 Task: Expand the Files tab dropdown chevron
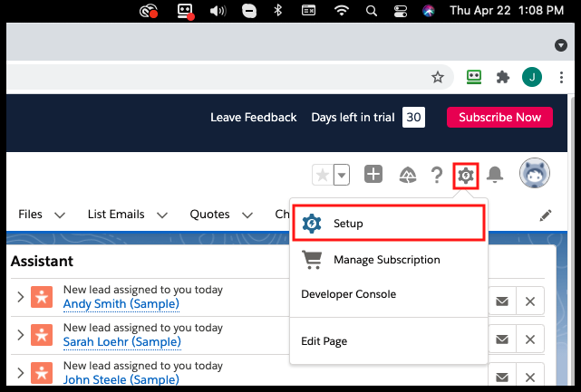[x=60, y=215]
